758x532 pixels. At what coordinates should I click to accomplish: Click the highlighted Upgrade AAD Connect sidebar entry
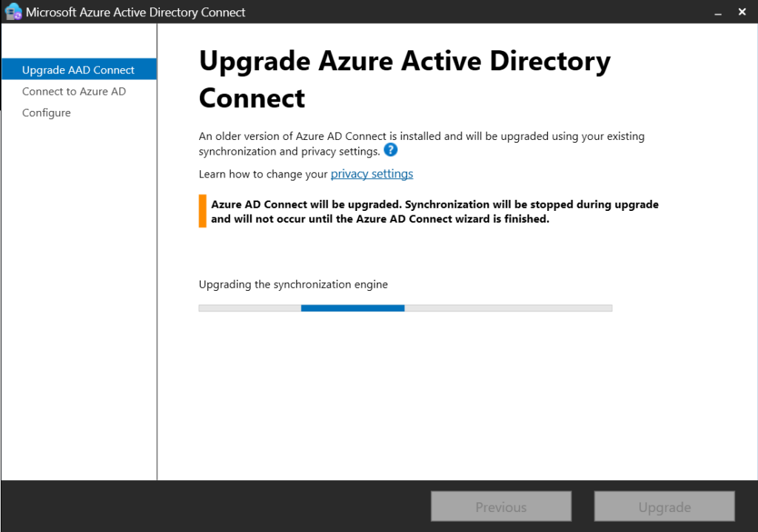[78, 69]
